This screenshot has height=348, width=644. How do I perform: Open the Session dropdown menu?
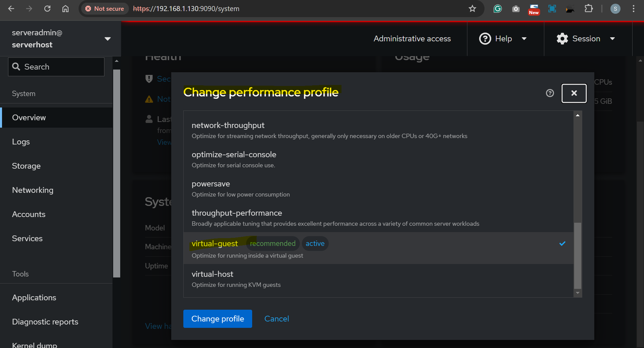pos(586,39)
